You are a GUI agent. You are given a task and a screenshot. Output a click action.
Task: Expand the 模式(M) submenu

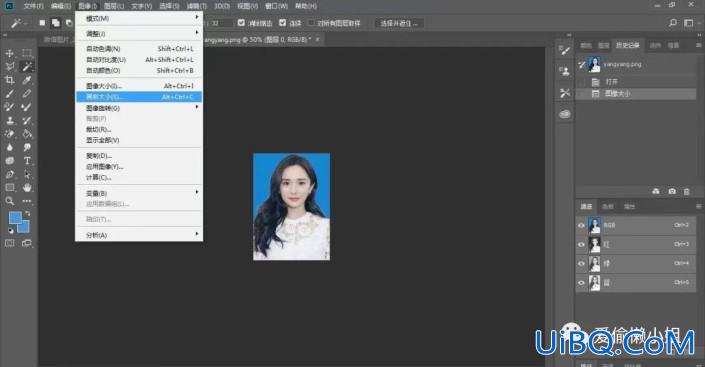pos(138,18)
